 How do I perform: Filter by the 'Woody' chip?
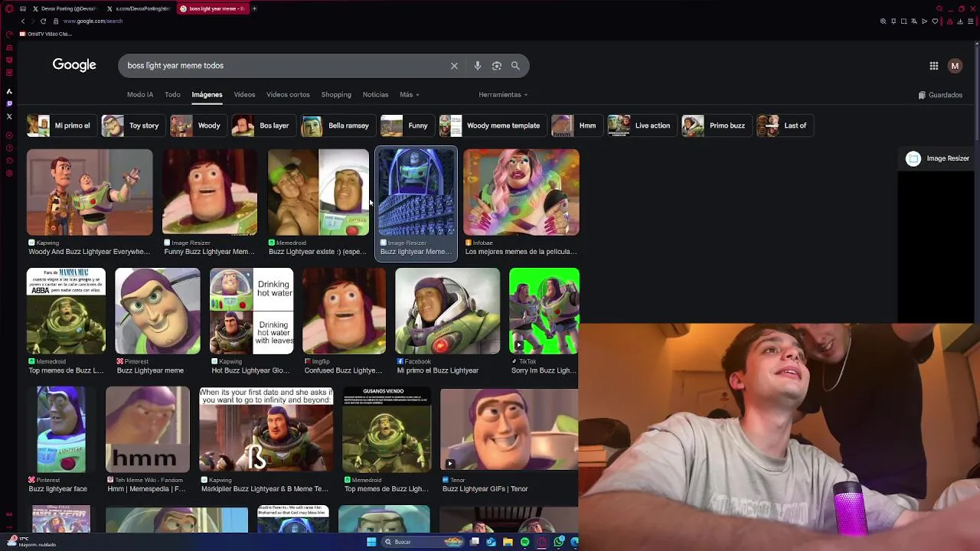(197, 126)
